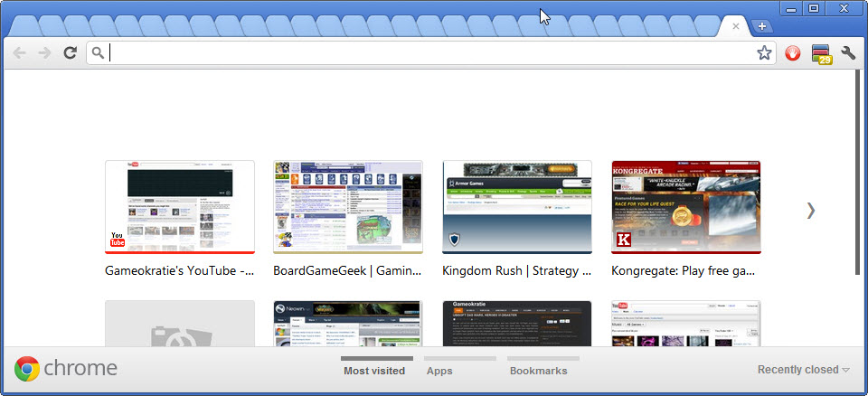Click the Kingdom Rush | Strategy title link

pyautogui.click(x=517, y=271)
